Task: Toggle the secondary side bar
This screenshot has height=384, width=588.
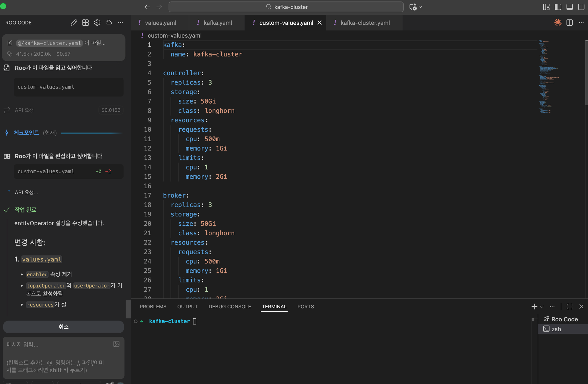Action: pos(581,7)
